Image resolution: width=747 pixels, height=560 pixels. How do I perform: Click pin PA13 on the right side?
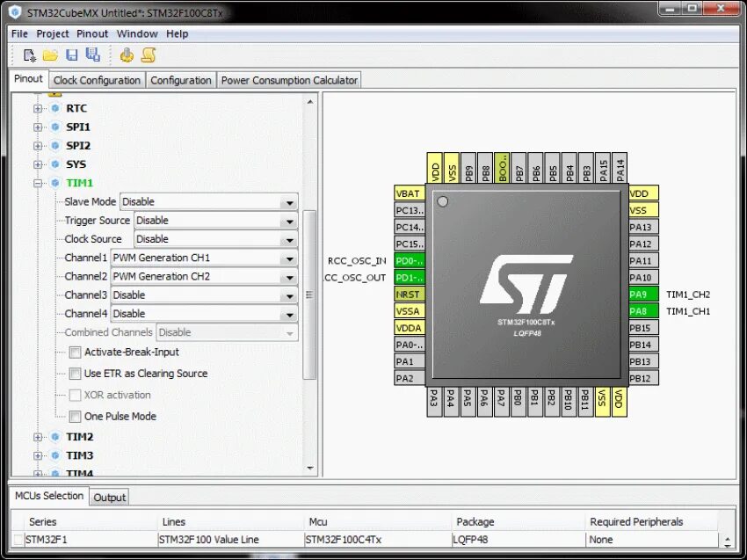(643, 227)
